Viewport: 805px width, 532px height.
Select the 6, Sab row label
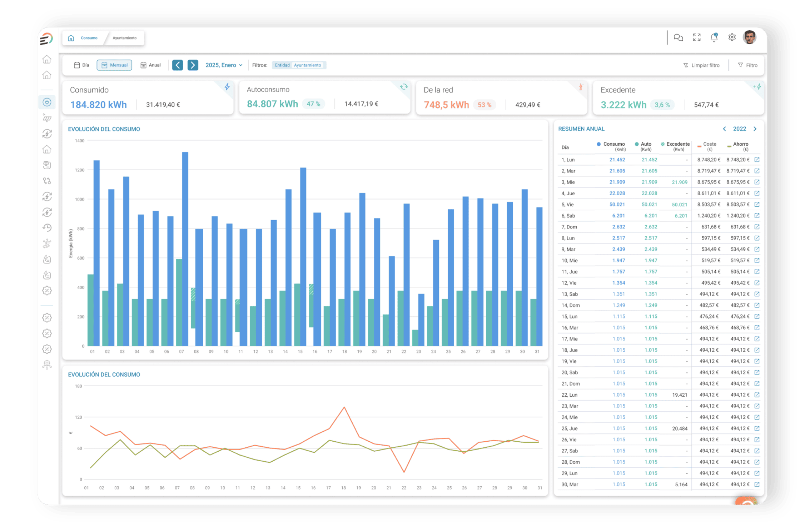568,216
